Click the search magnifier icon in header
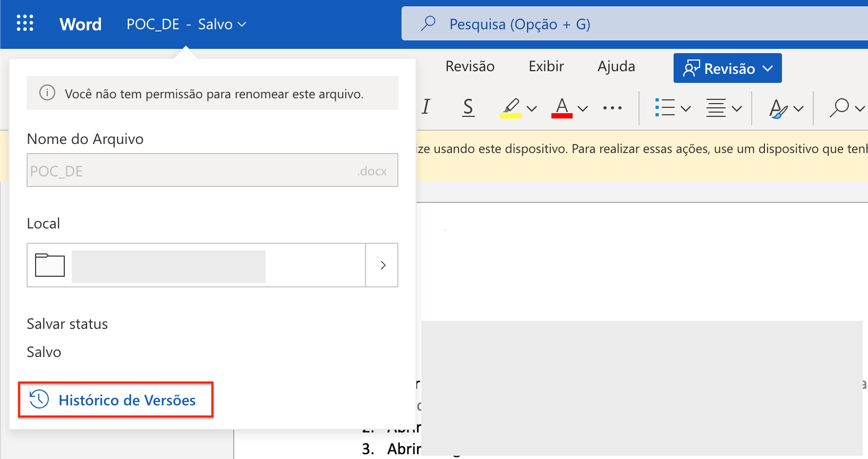The width and height of the screenshot is (868, 459). click(428, 23)
